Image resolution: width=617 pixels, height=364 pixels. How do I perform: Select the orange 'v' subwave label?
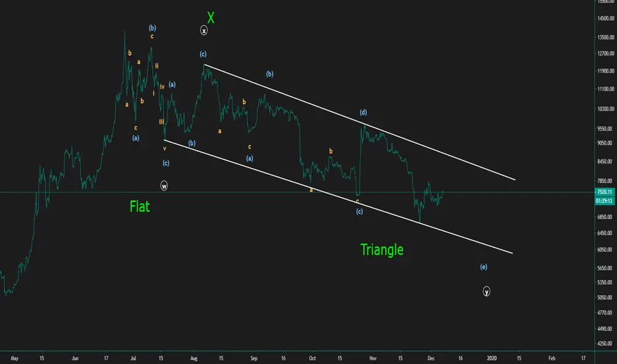[164, 148]
